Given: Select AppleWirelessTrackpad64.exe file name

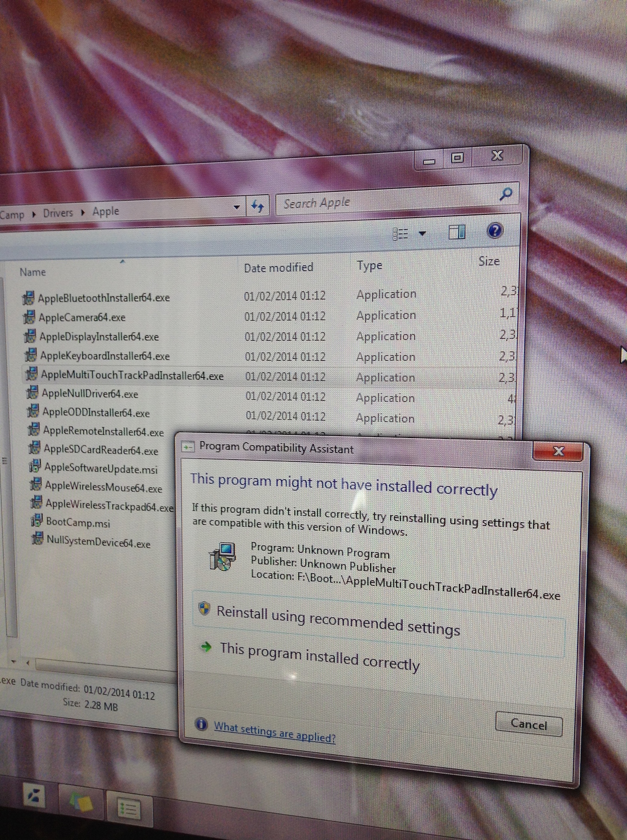Looking at the screenshot, I should pos(110,505).
